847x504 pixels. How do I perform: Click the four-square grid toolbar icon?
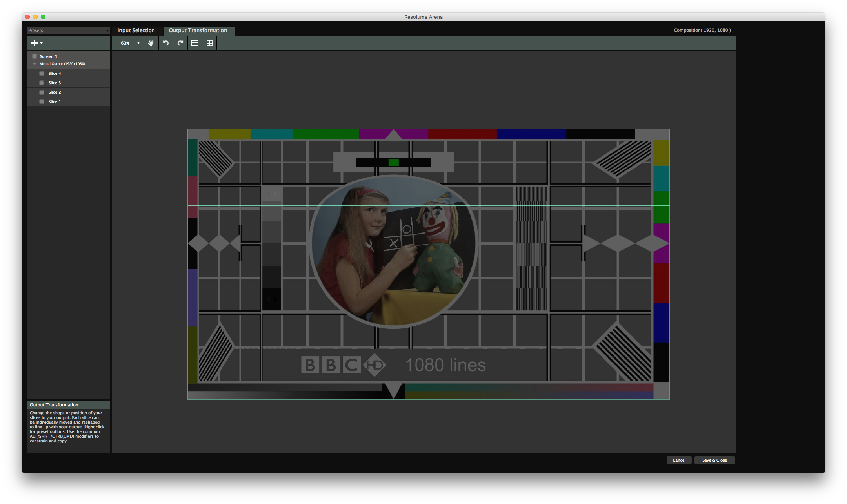pos(210,43)
